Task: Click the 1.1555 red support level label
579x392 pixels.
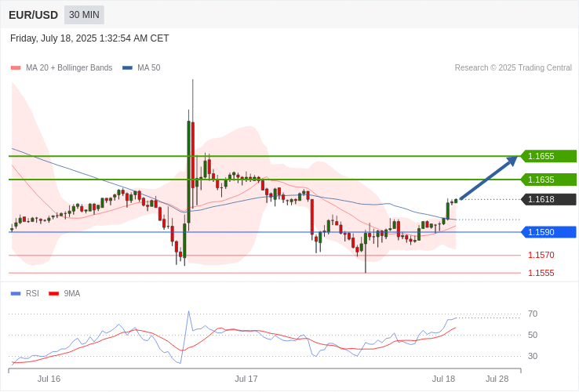Action: [541, 273]
